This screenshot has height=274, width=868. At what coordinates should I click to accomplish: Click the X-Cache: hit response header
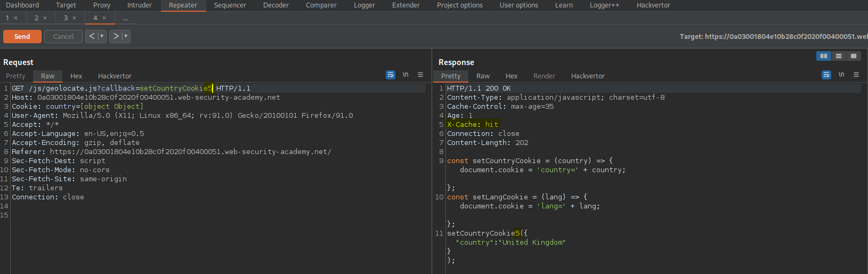point(473,125)
